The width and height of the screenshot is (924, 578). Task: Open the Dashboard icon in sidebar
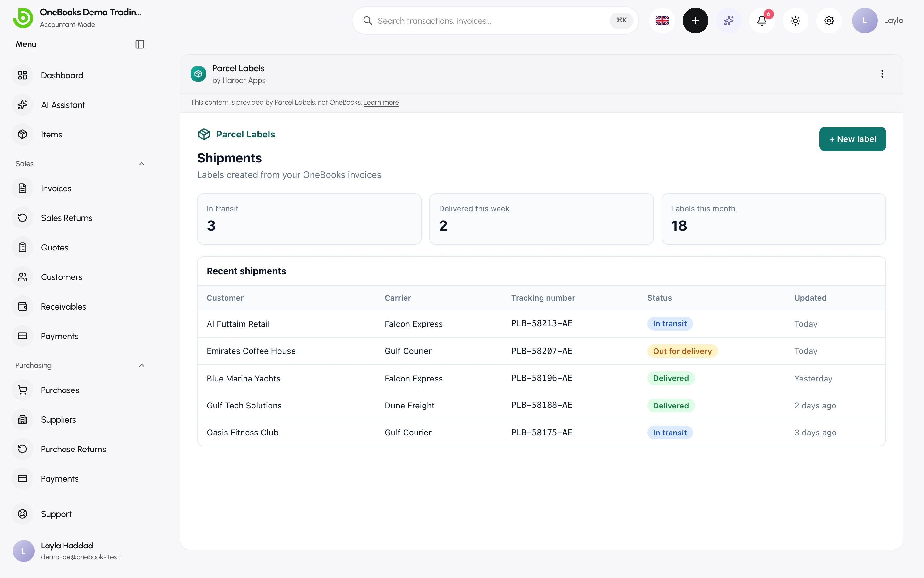(x=22, y=75)
